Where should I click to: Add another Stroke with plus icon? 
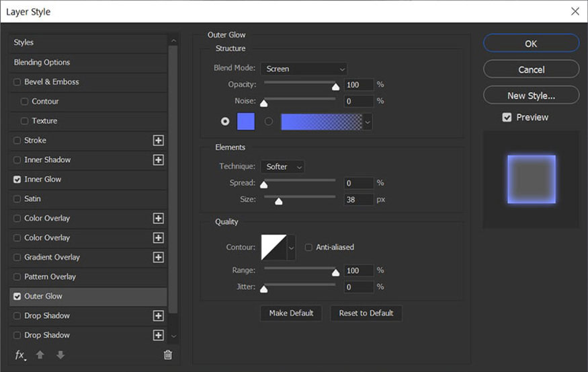pyautogui.click(x=158, y=141)
